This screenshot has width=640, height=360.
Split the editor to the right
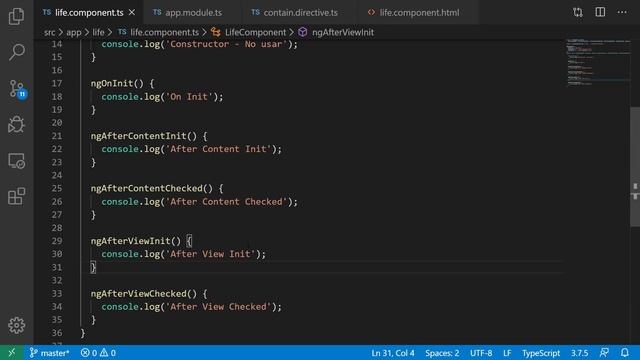tap(600, 12)
